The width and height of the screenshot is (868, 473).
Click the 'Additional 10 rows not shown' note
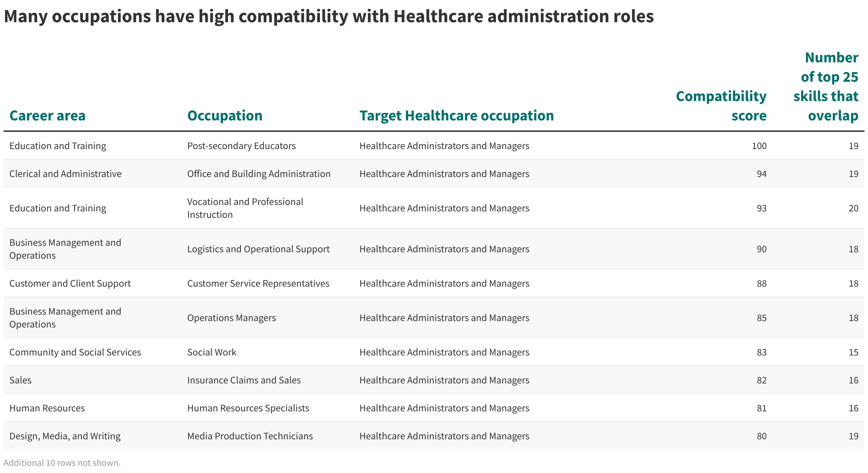[x=62, y=463]
